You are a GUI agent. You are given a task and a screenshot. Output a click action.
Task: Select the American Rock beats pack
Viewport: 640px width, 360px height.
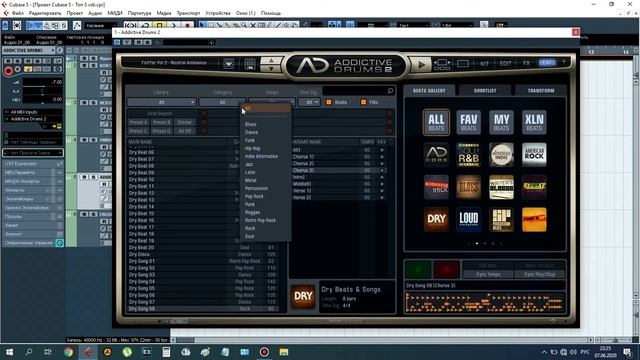point(534,155)
